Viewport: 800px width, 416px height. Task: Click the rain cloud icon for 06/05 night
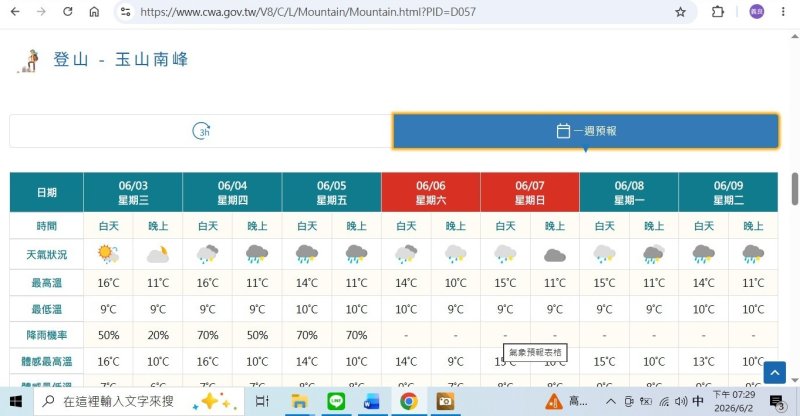click(x=356, y=254)
